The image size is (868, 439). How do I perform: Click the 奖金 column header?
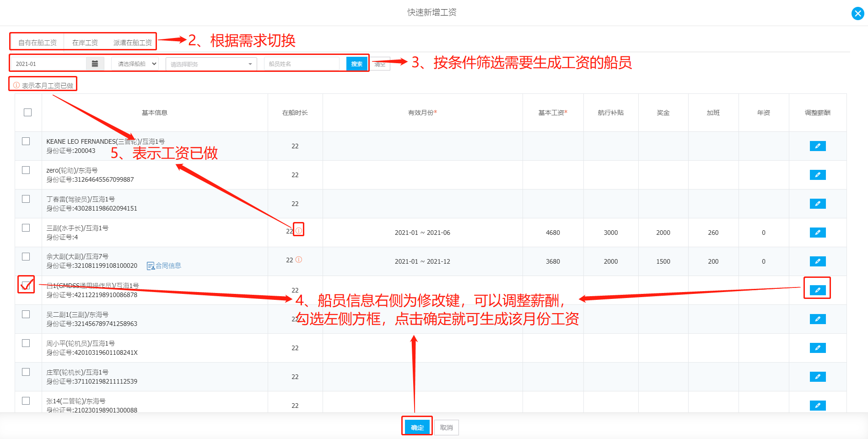pyautogui.click(x=663, y=113)
